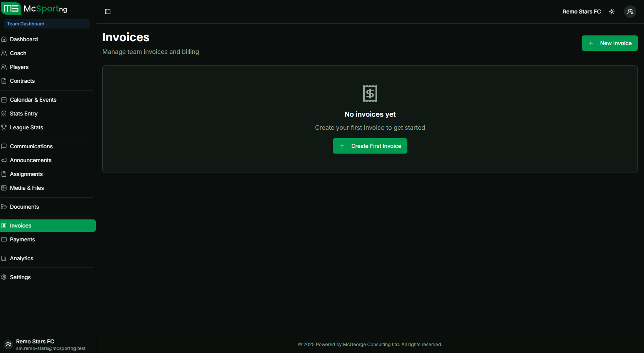Open Contracts via the document icon
The image size is (644, 353).
[4, 81]
